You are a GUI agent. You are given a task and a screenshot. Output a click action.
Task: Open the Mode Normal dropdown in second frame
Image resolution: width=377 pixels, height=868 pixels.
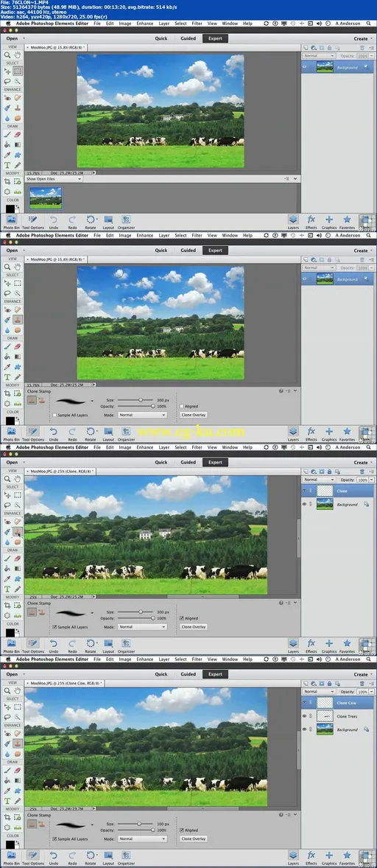point(142,415)
